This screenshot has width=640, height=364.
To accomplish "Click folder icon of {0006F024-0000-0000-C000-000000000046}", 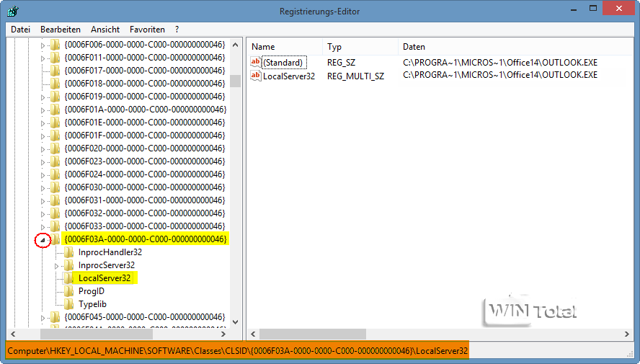I will [x=55, y=174].
